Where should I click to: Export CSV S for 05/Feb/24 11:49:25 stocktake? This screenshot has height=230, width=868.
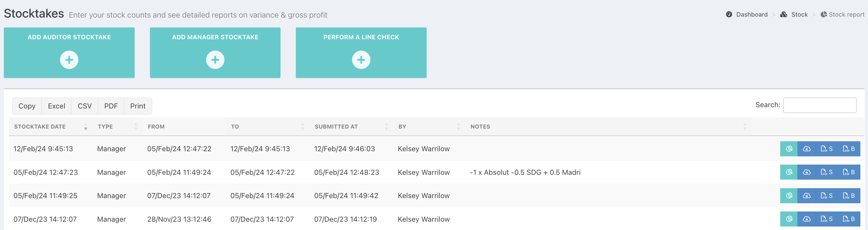coord(827,196)
